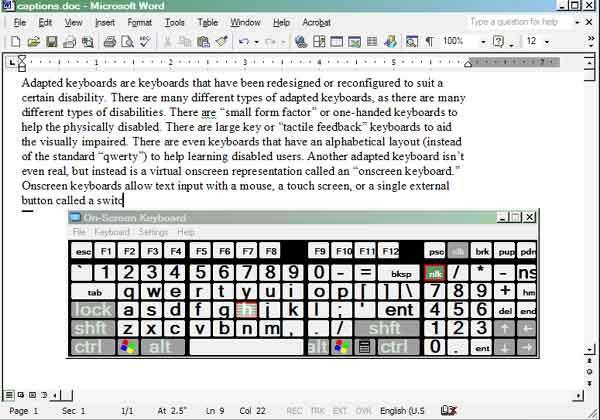Toggle the ctrl key below left shft
Screen dimensions: 600x420
[x=93, y=347]
